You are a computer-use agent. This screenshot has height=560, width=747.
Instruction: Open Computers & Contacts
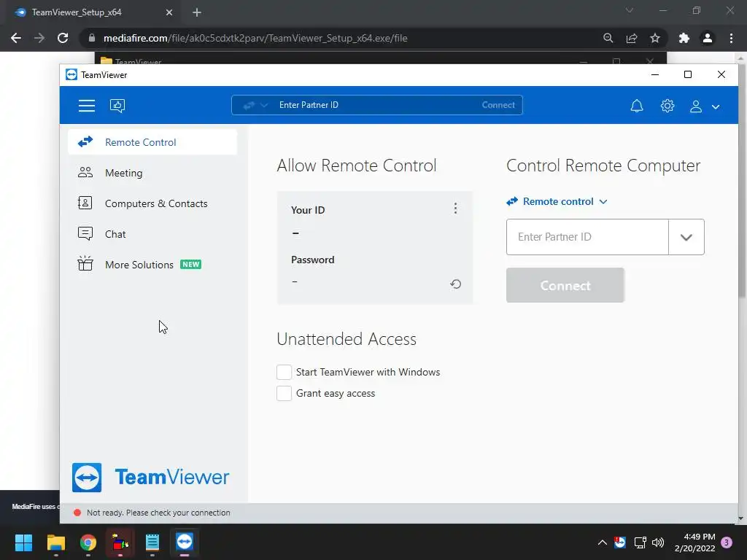152,203
